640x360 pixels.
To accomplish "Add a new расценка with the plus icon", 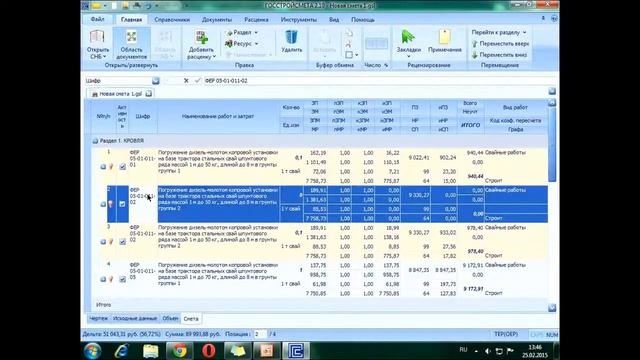I will pos(201,37).
